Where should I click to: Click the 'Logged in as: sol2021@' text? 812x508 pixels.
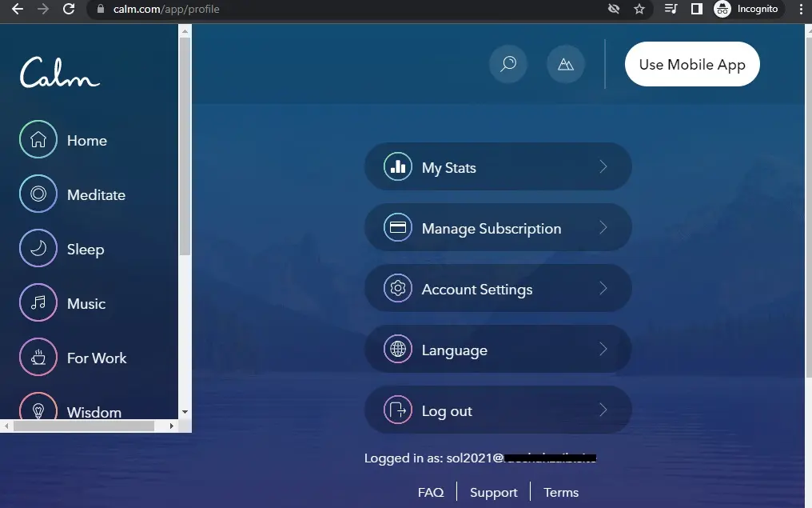click(x=434, y=458)
